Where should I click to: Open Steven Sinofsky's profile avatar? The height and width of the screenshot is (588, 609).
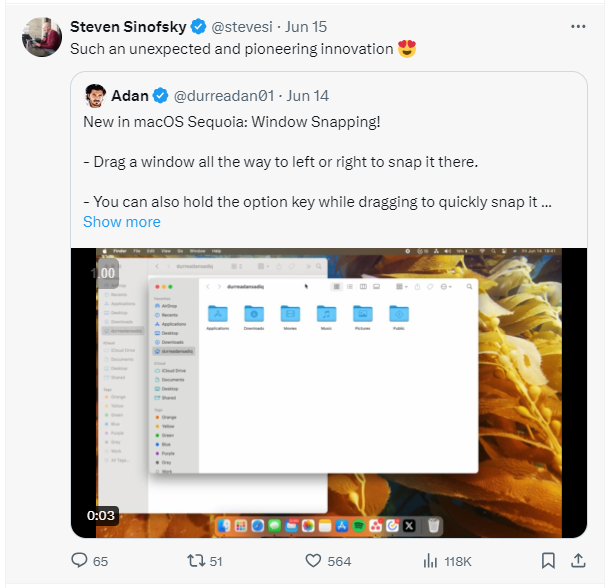pyautogui.click(x=42, y=37)
